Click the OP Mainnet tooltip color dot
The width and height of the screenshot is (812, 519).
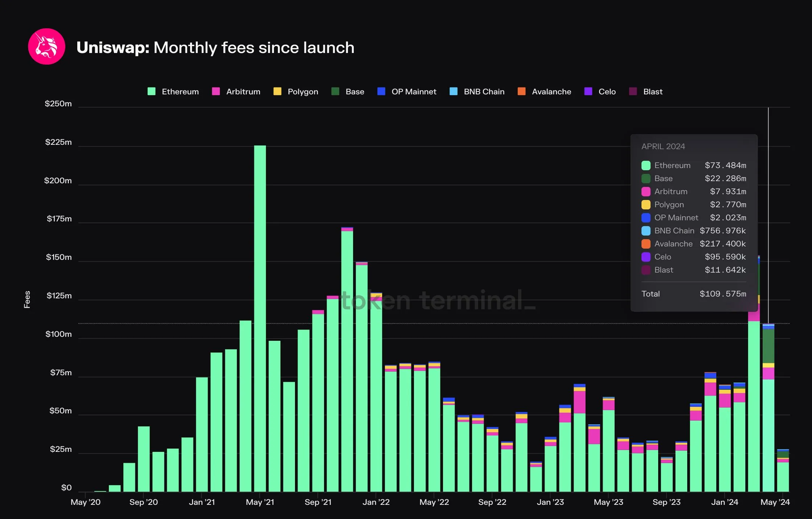pyautogui.click(x=646, y=218)
